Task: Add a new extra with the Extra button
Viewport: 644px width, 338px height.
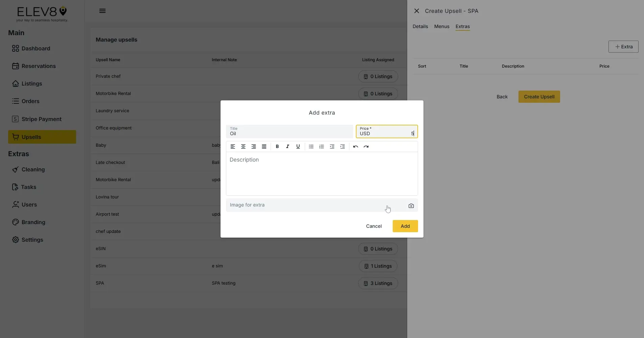Action: [x=623, y=47]
